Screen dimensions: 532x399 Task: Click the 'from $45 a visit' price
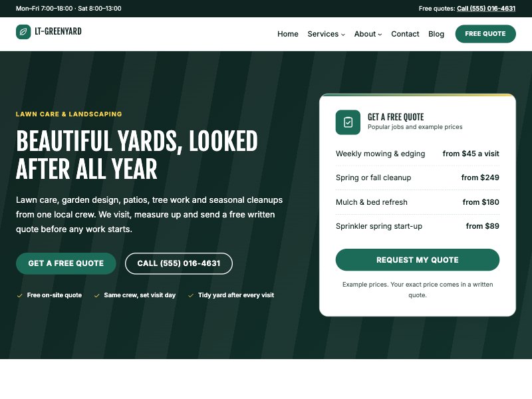pos(471,154)
